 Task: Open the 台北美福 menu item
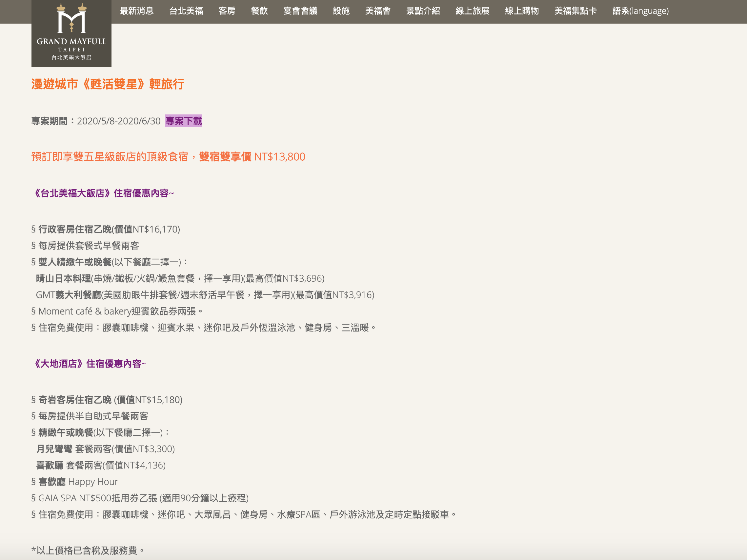pos(186,11)
